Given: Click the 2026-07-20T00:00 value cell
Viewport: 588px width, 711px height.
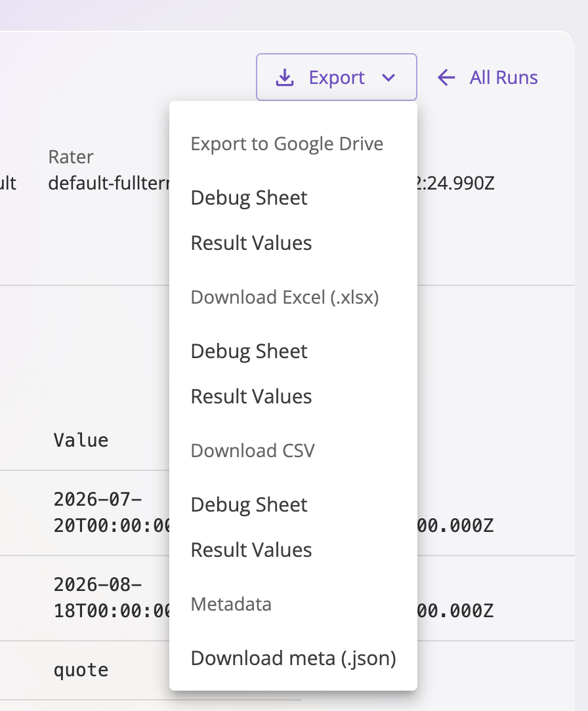Looking at the screenshot, I should tap(111, 512).
